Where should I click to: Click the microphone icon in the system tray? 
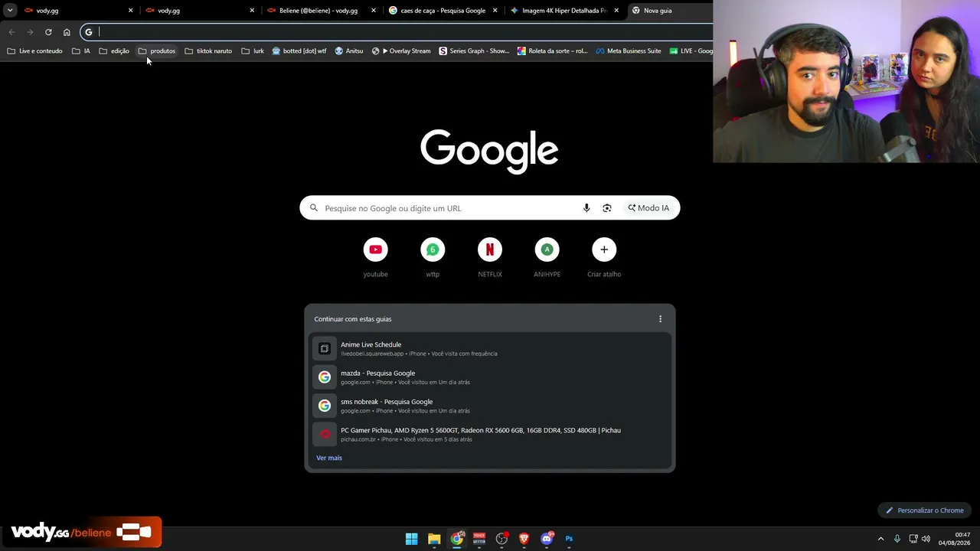(897, 539)
